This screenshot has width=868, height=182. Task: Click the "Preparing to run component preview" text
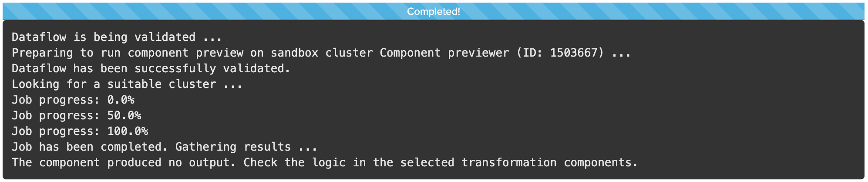click(x=127, y=53)
